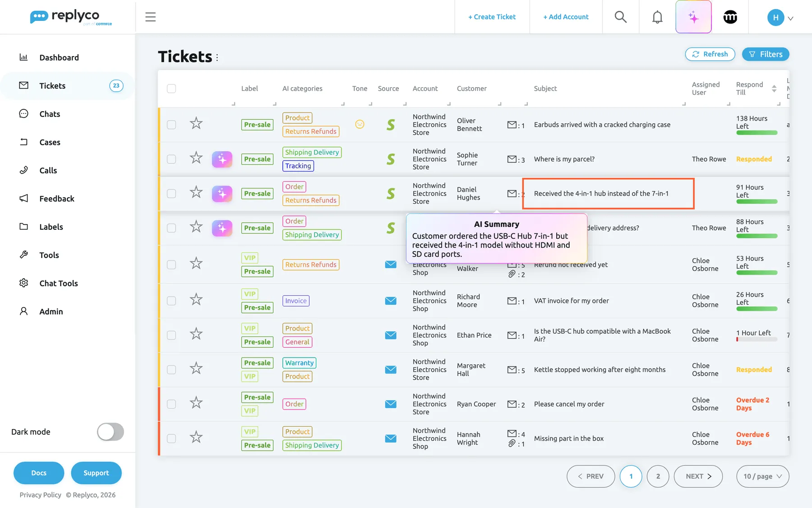The image size is (812, 508).
Task: Click the Create Ticket button
Action: 492,17
